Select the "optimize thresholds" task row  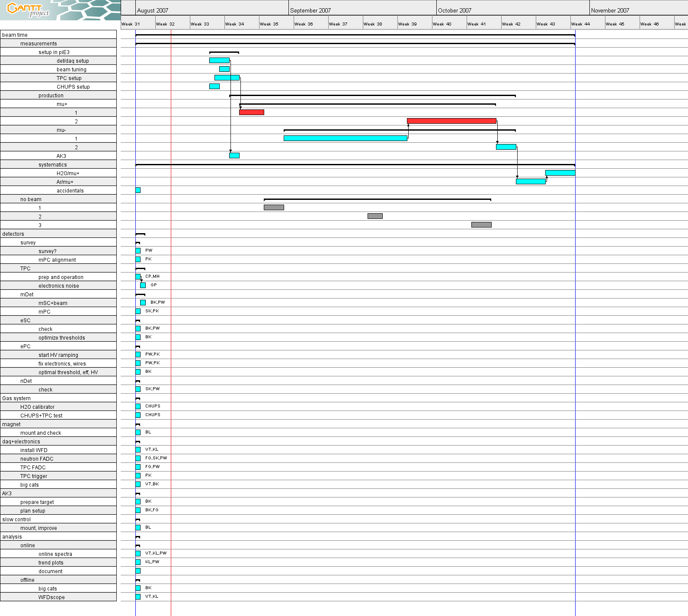[61, 338]
